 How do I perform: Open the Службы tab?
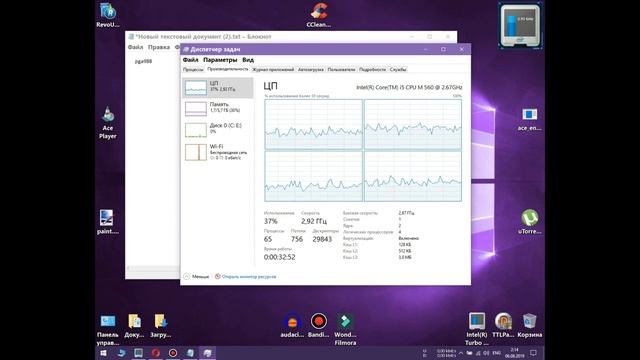click(398, 70)
